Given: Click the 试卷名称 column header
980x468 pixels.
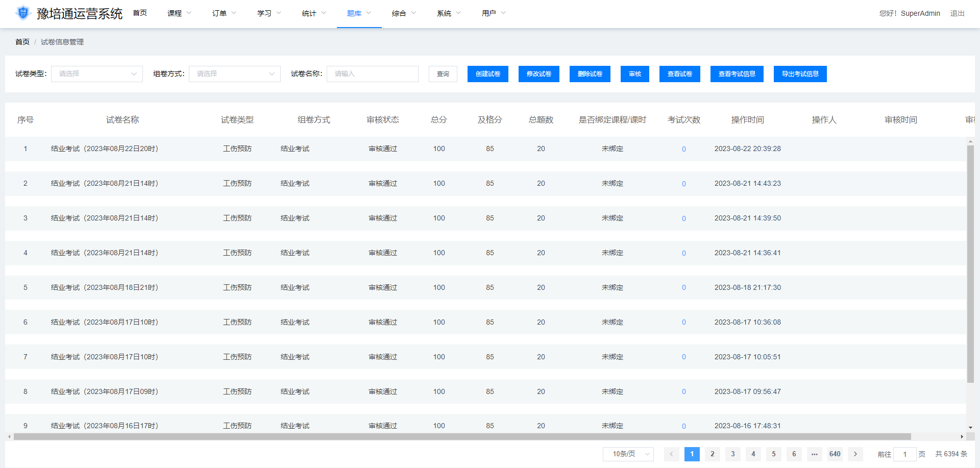Looking at the screenshot, I should pyautogui.click(x=122, y=120).
